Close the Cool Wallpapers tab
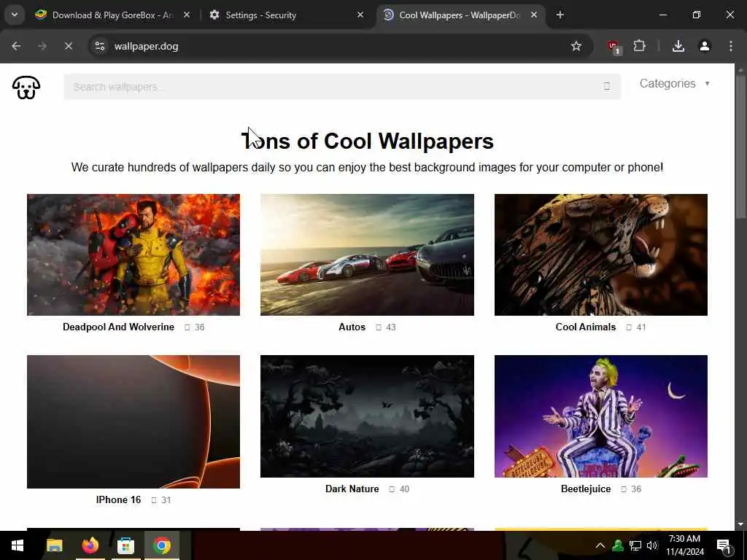Screen dimensions: 747x560 534,15
